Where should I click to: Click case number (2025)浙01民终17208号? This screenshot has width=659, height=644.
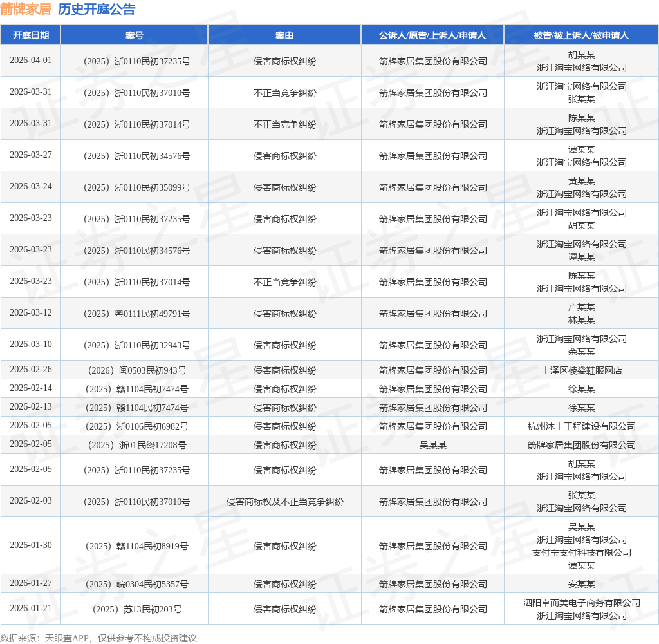(137, 445)
